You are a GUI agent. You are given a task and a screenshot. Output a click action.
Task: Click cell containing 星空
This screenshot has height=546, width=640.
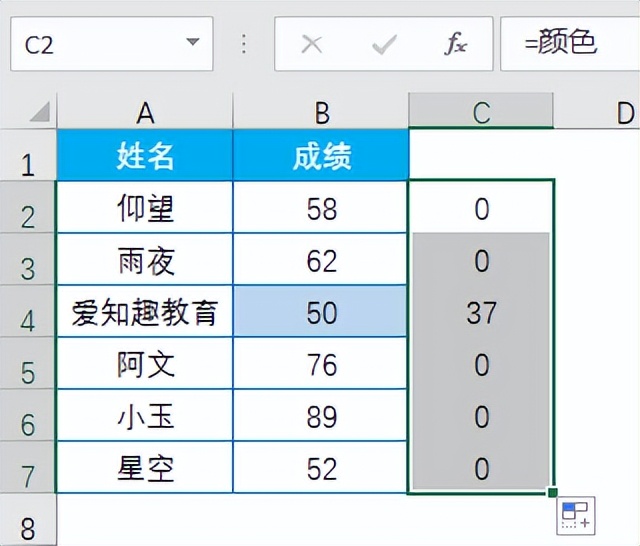click(145, 467)
